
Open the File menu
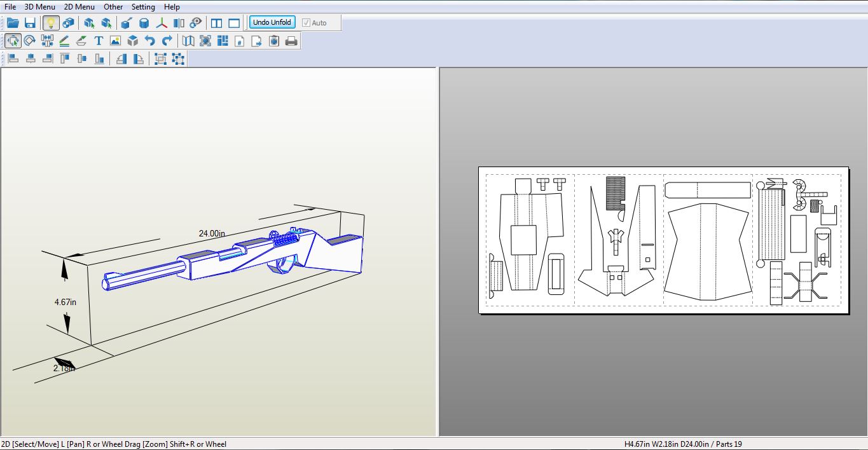[x=10, y=7]
